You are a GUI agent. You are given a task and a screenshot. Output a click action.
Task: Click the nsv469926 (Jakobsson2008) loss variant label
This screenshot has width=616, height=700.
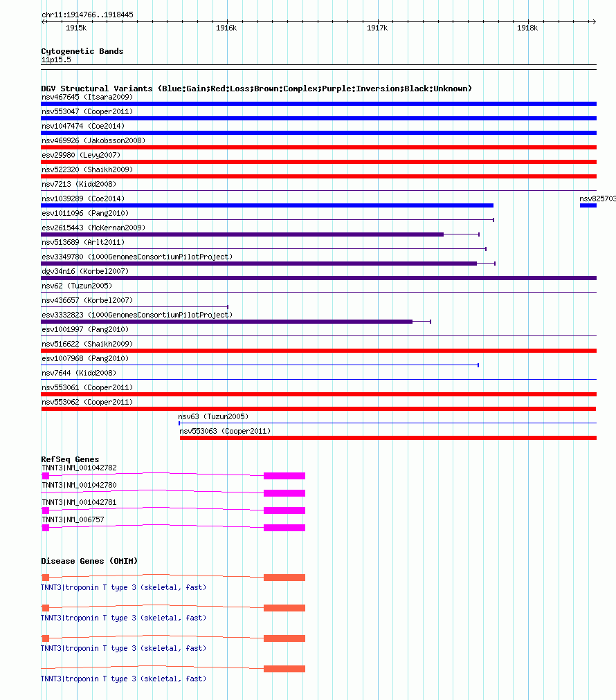coord(93,140)
